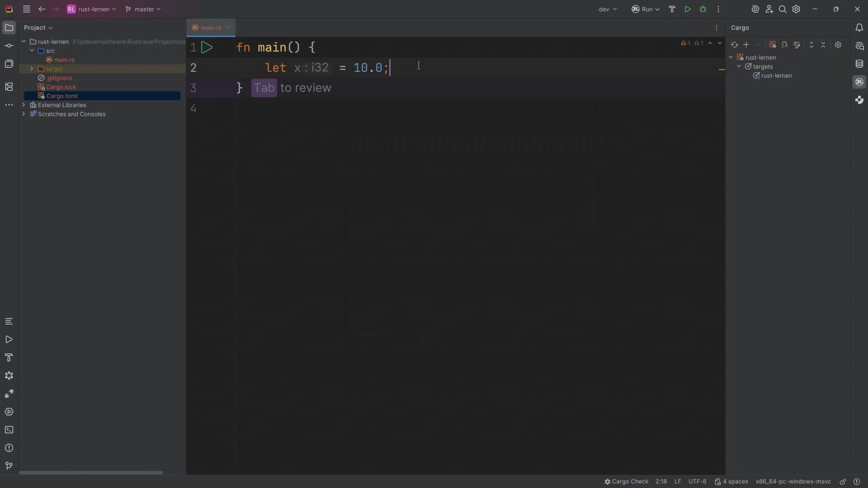Open the Structure tool window
This screenshot has width=868, height=488.
point(9,87)
